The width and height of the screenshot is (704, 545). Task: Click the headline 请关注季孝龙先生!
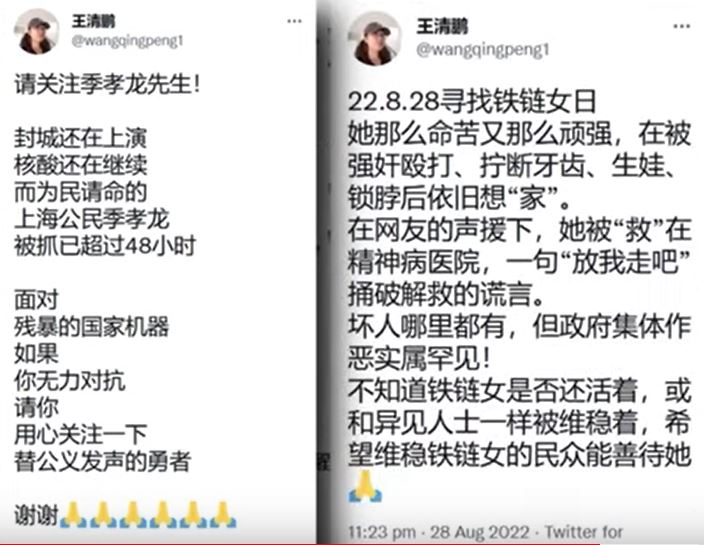click(x=107, y=84)
